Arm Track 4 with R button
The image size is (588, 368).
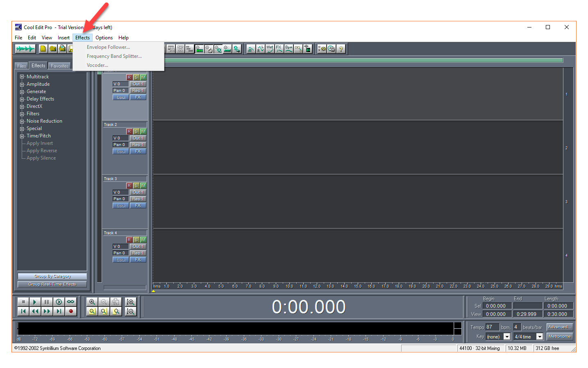(x=129, y=240)
